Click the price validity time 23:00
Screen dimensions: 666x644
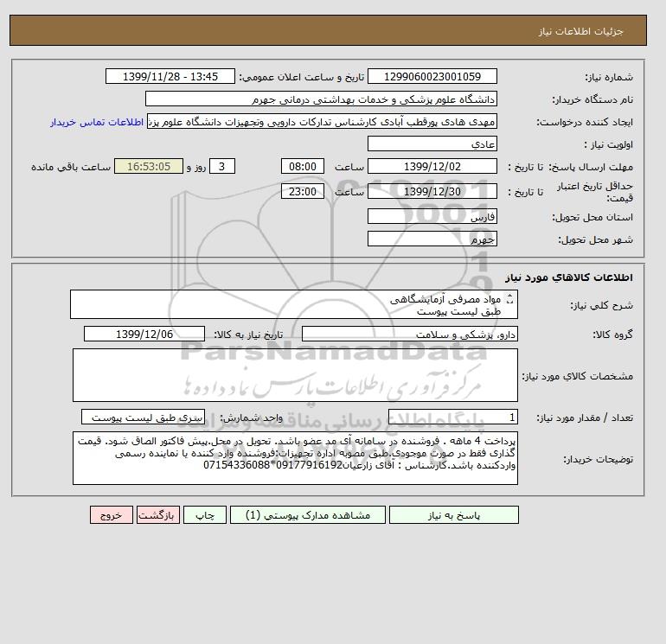point(303,191)
